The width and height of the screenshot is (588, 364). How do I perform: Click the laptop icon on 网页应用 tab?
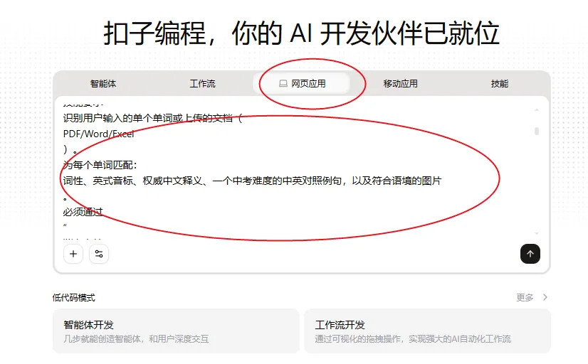(283, 83)
